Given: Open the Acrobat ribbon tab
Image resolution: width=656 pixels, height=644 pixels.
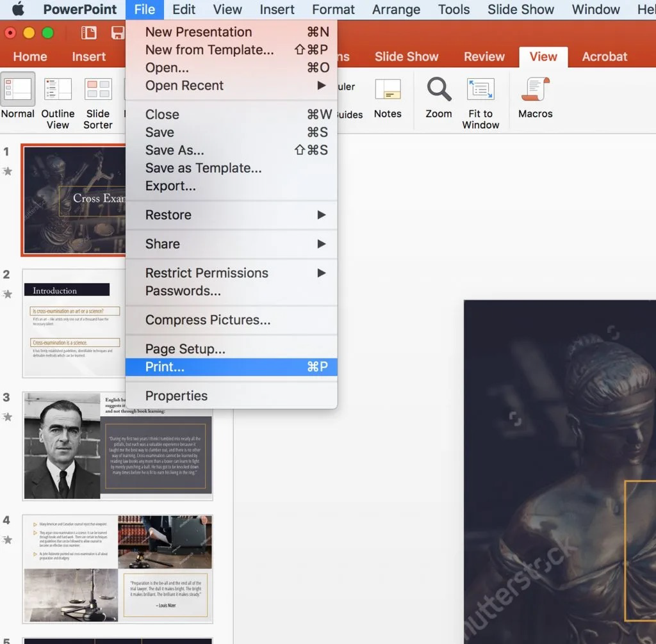Looking at the screenshot, I should (604, 57).
